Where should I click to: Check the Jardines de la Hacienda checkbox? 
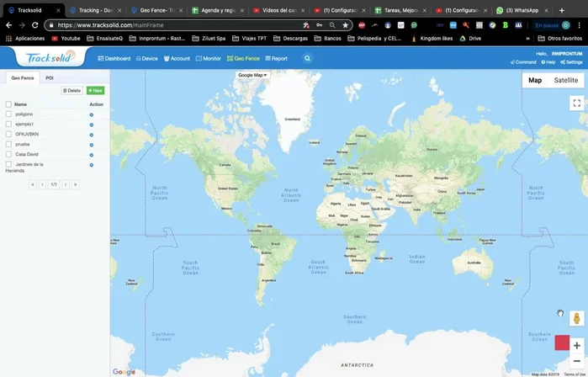pos(8,164)
